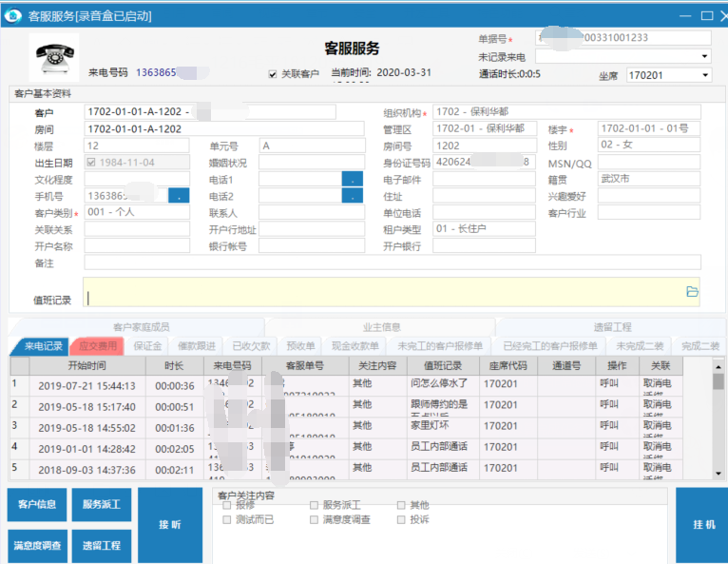Click the app logo in title bar
The width and height of the screenshot is (728, 564).
coord(13,16)
